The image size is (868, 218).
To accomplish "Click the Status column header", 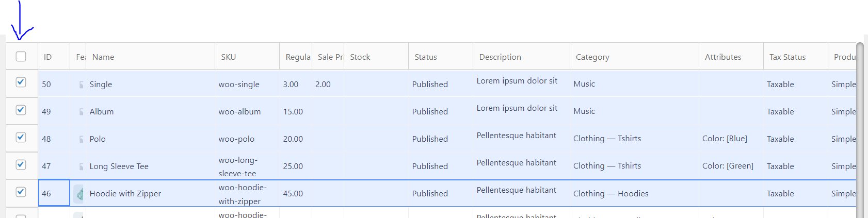I will point(426,57).
